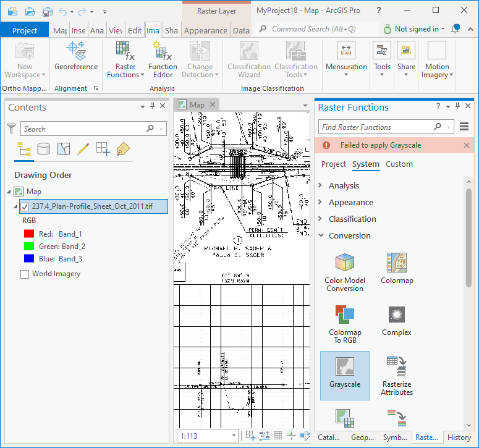Click the Red Band_1 color swatch
479x448 pixels.
point(28,234)
